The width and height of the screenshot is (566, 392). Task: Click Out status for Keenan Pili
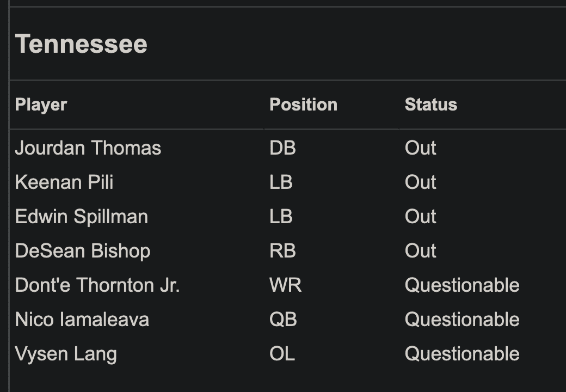point(420,182)
